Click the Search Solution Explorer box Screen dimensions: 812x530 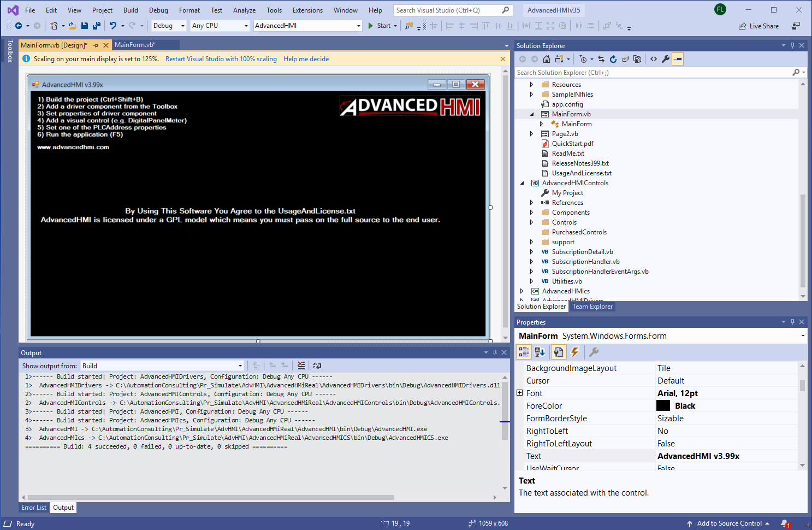click(628, 72)
